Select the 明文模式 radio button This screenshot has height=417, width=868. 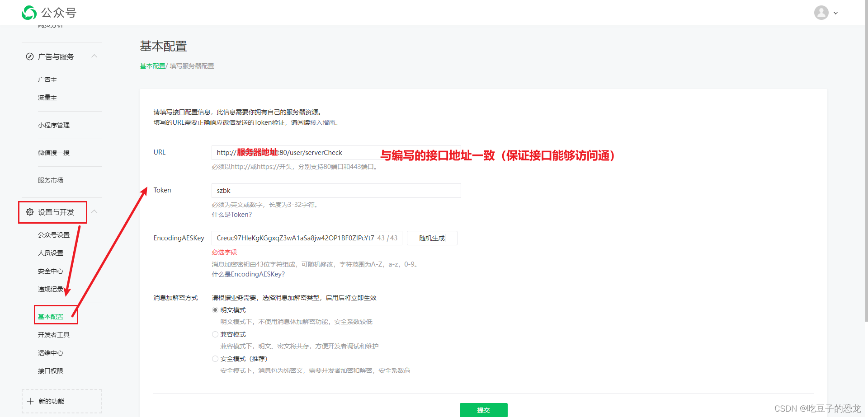(x=215, y=310)
